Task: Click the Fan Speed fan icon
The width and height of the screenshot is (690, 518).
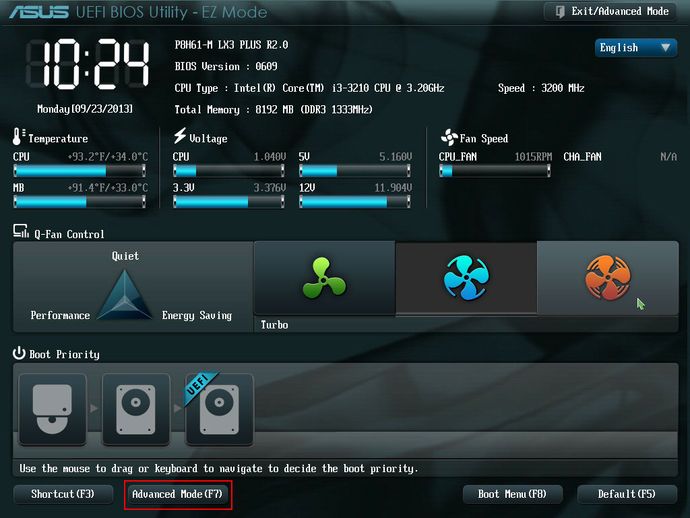Action: tap(449, 138)
